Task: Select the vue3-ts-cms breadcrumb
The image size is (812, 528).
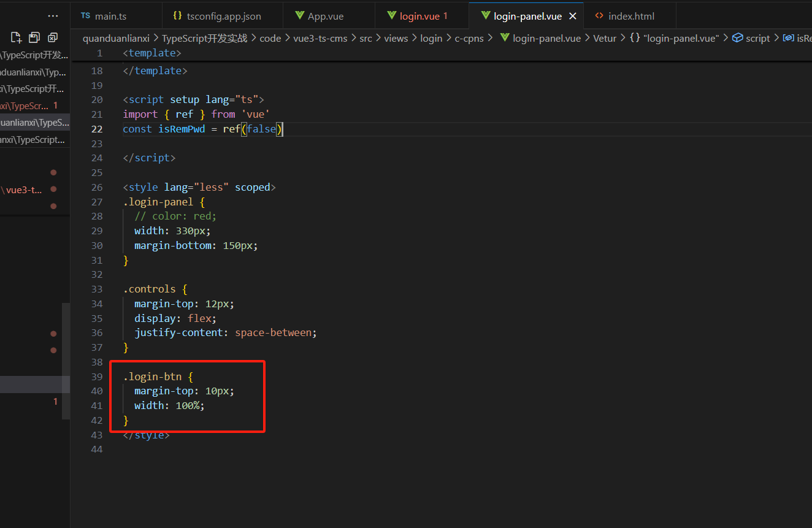Action: coord(320,38)
